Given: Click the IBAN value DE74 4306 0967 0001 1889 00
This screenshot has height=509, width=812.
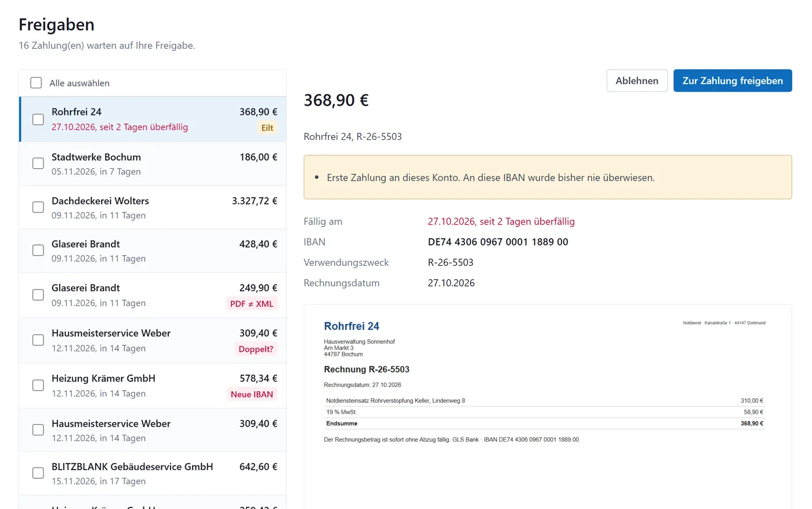Looking at the screenshot, I should (498, 242).
